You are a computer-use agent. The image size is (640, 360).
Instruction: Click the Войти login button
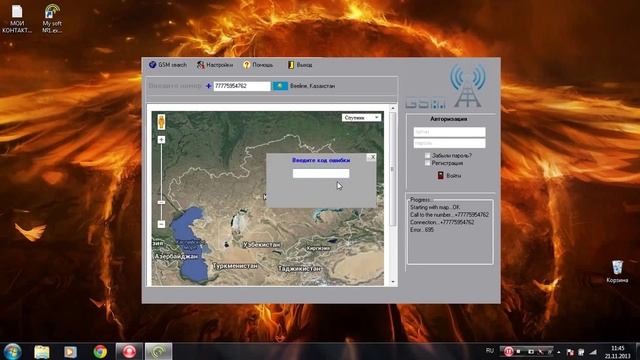[x=453, y=176]
